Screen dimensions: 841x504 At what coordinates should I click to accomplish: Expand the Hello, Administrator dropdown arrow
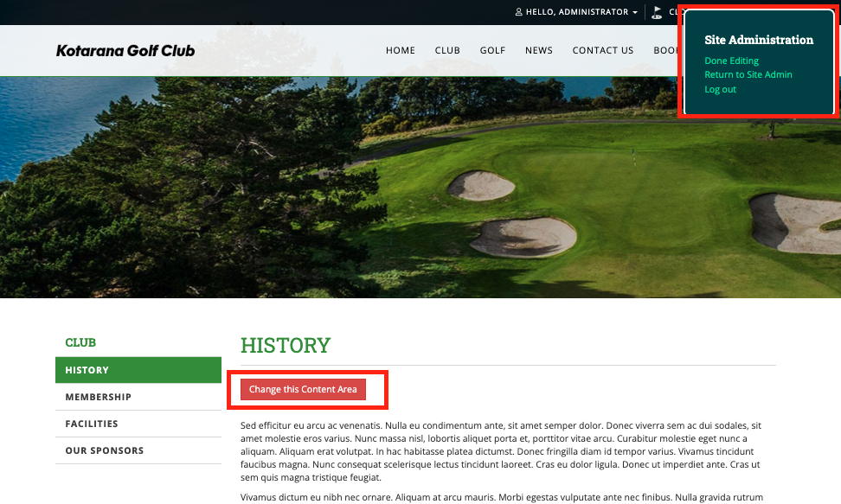pos(635,12)
